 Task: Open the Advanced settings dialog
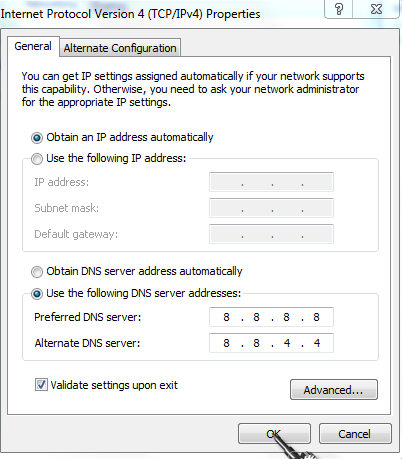[334, 389]
